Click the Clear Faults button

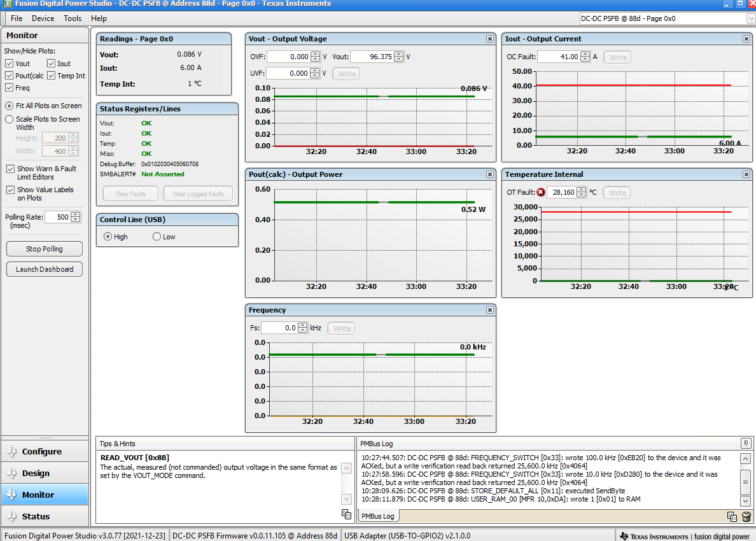130,194
